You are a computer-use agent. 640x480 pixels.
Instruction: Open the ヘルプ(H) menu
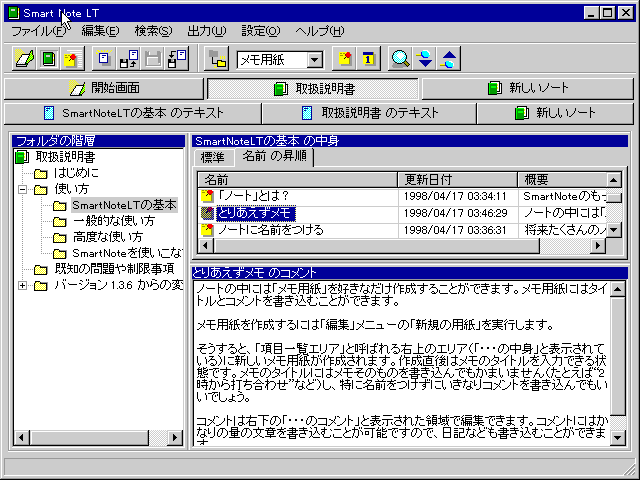pos(320,31)
